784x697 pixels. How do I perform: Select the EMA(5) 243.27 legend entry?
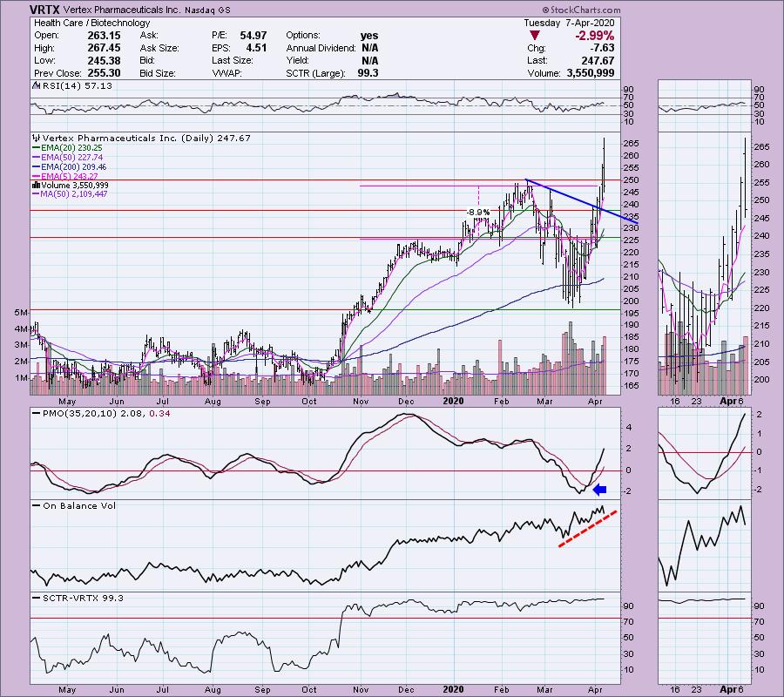pos(65,176)
